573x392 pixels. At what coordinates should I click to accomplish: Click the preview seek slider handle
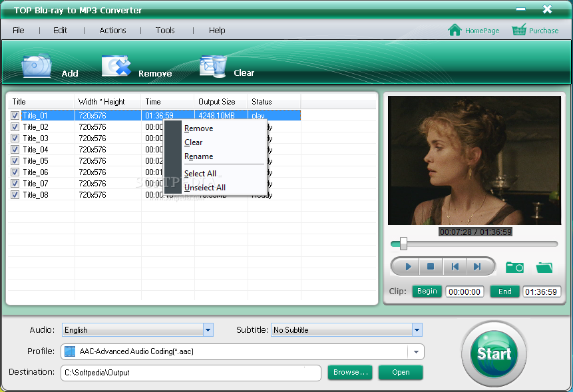point(403,244)
